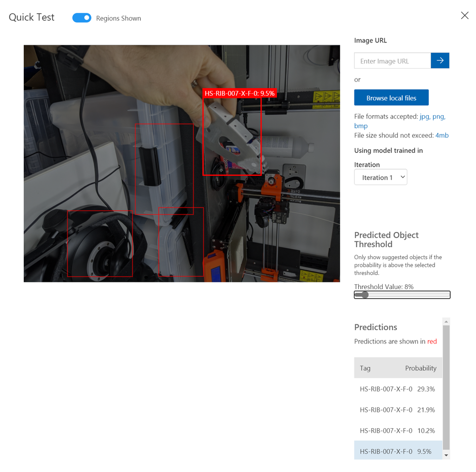
Task: Close the Quick Test dialog
Action: coord(465,16)
